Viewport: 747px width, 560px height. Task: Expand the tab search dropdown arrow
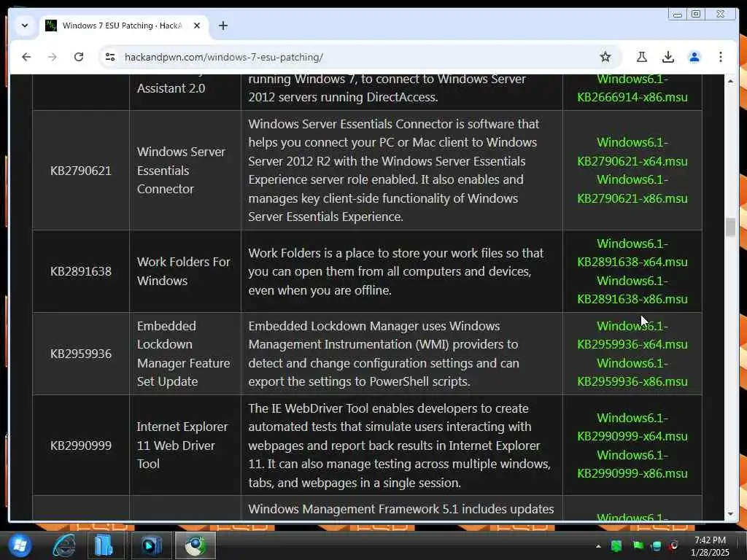tap(25, 26)
